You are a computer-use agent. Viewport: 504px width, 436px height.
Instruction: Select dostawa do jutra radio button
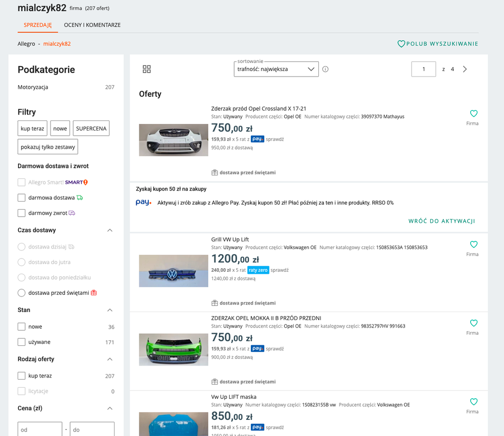[22, 262]
